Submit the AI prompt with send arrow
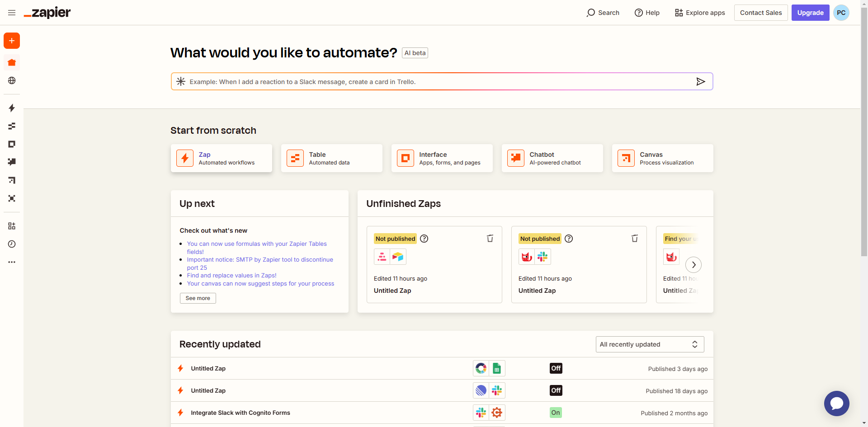The width and height of the screenshot is (868, 427). tap(700, 82)
